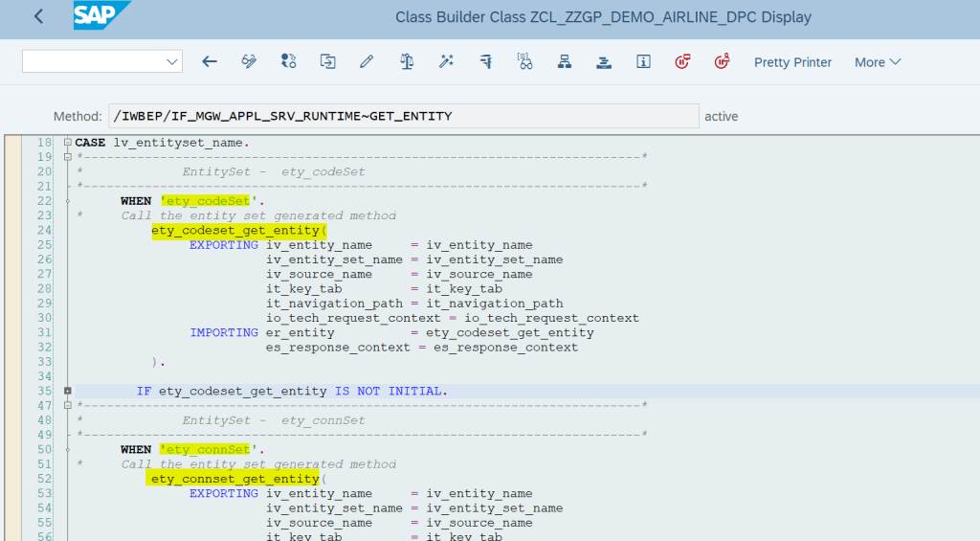Image resolution: width=980 pixels, height=541 pixels.
Task: Open the Other Object icon
Action: (x=327, y=61)
